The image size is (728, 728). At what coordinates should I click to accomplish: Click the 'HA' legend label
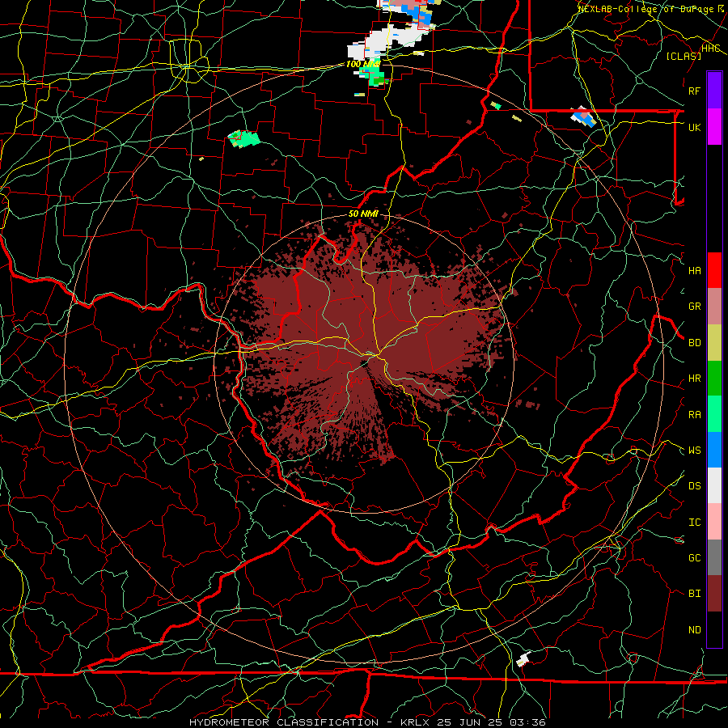tap(694, 271)
